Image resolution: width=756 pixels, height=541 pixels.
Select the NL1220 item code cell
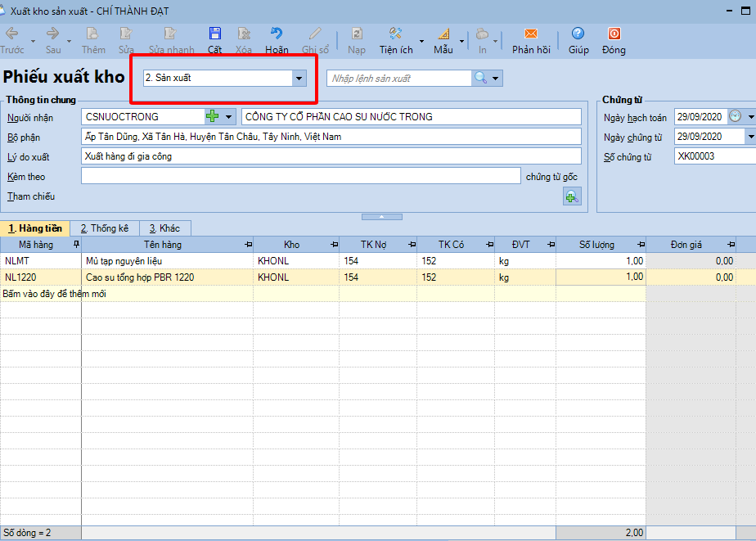click(41, 277)
